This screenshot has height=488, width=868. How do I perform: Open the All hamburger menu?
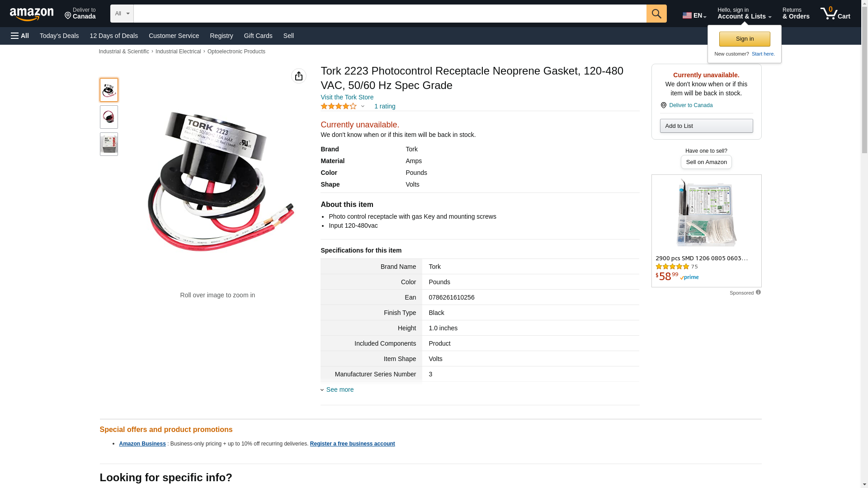pos(20,36)
